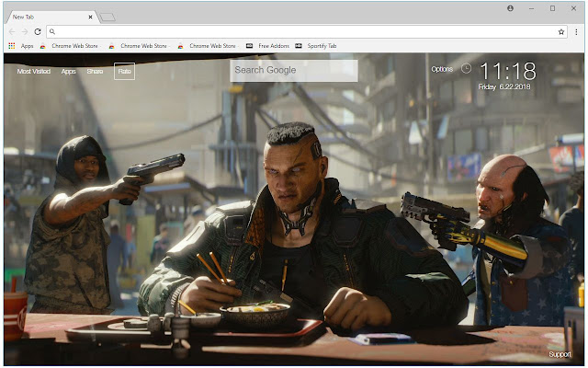Open Chrome's three-dot menu
Image resolution: width=588 pixels, height=368 pixels.
576,32
